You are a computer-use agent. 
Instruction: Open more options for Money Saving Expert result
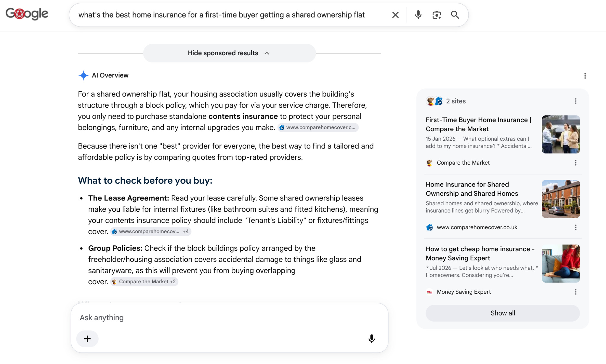(x=576, y=292)
